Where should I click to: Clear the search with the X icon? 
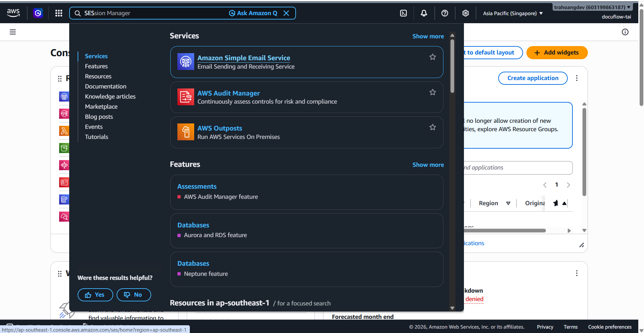(286, 13)
